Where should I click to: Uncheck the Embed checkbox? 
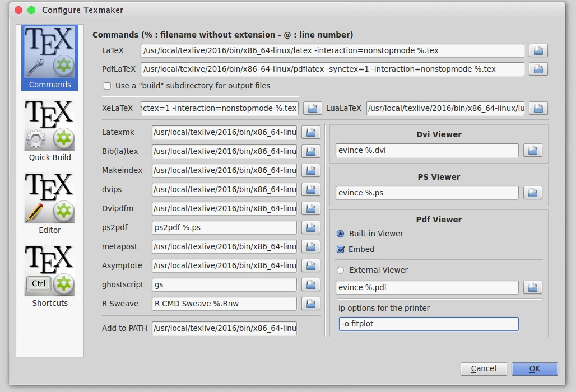(341, 250)
